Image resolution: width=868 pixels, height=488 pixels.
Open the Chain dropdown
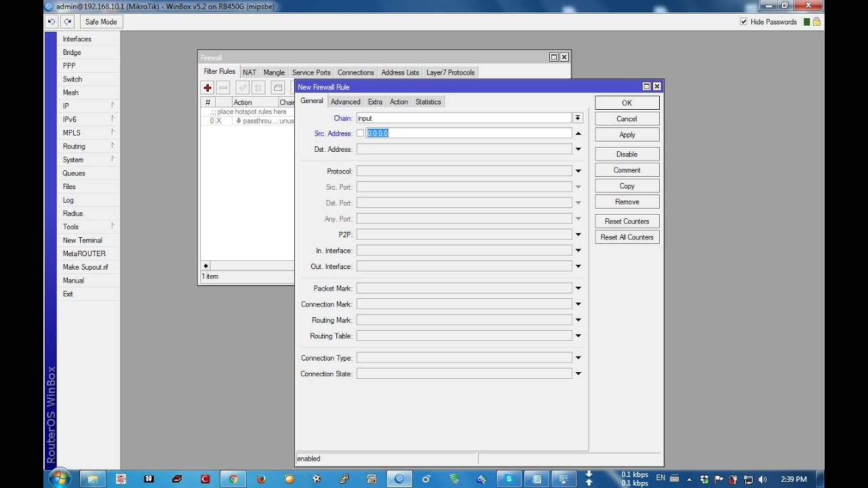click(578, 118)
